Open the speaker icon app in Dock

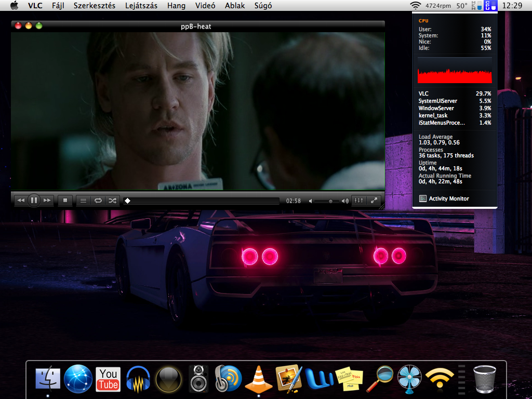[x=198, y=379]
